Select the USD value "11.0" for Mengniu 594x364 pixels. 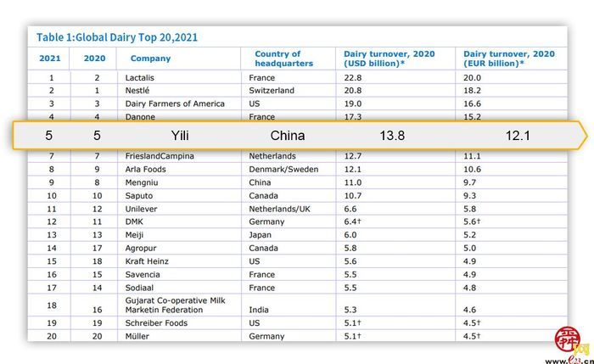[353, 182]
